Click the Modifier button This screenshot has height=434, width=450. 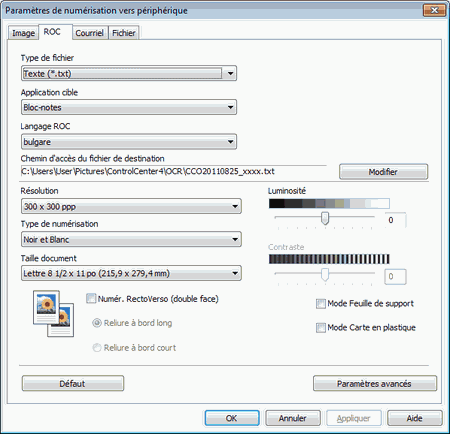coord(383,172)
